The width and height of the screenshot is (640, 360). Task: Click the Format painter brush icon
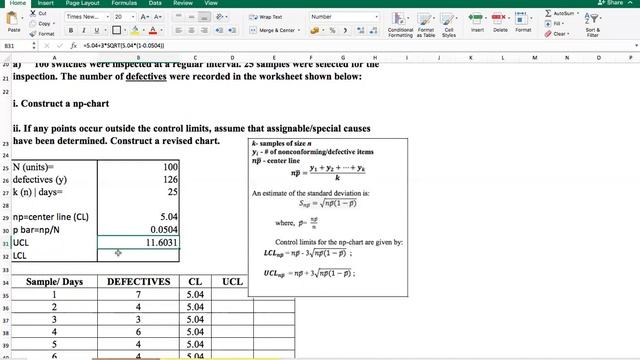point(33,34)
